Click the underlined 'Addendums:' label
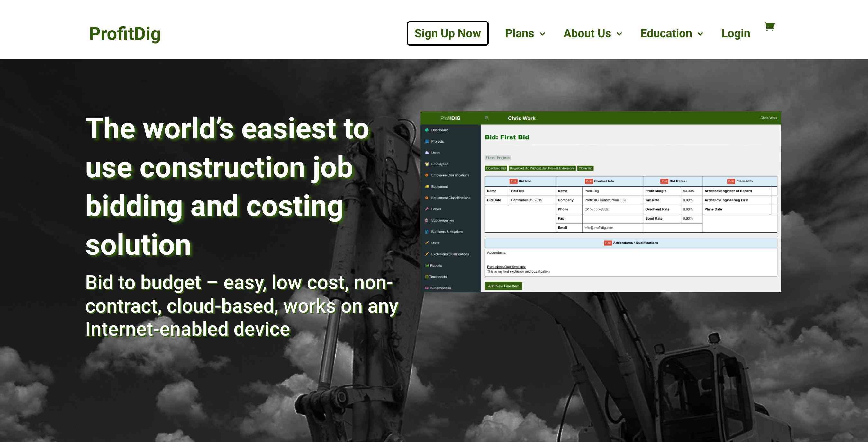 (x=496, y=253)
